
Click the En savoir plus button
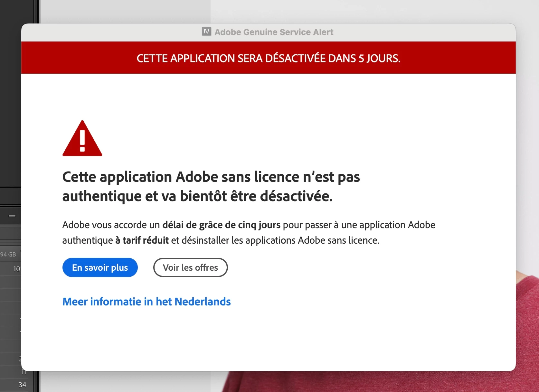(100, 267)
